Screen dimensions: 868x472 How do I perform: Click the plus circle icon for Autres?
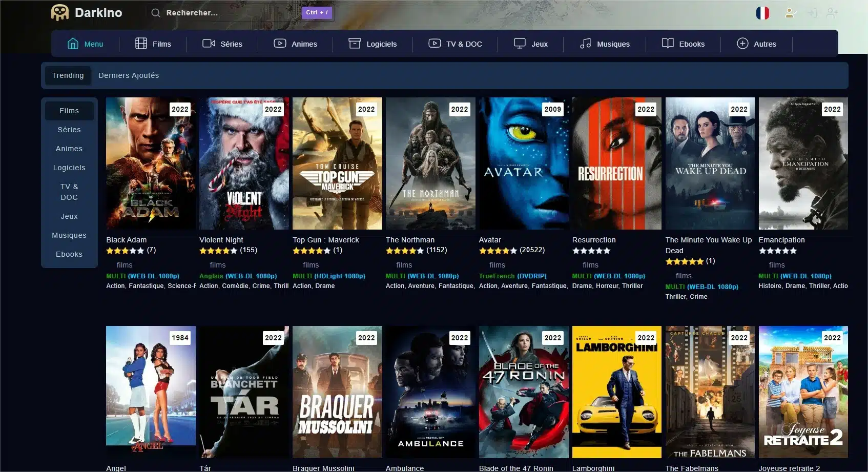coord(742,44)
